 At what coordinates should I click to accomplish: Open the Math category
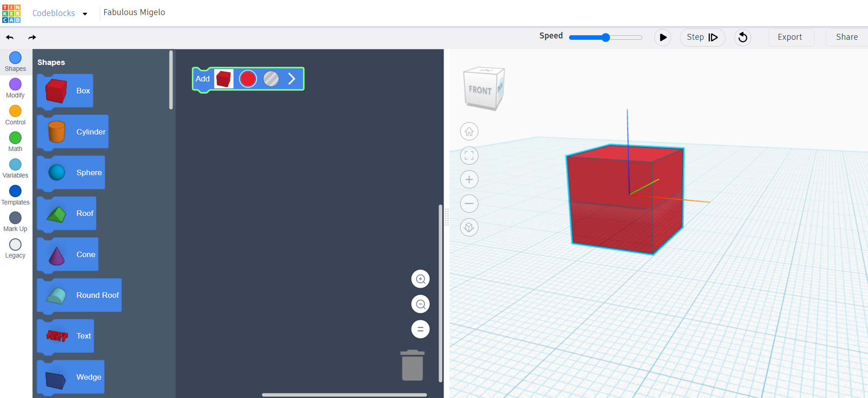coord(16,142)
